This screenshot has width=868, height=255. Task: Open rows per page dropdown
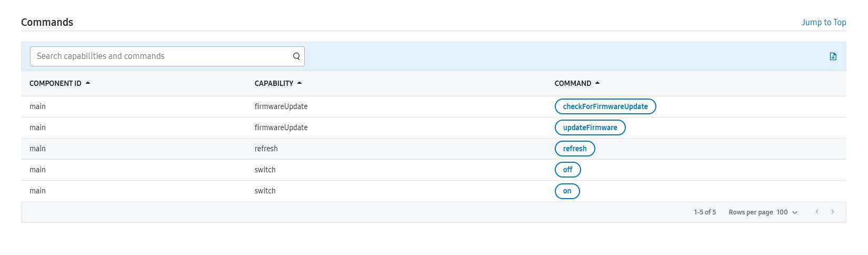[x=795, y=212]
